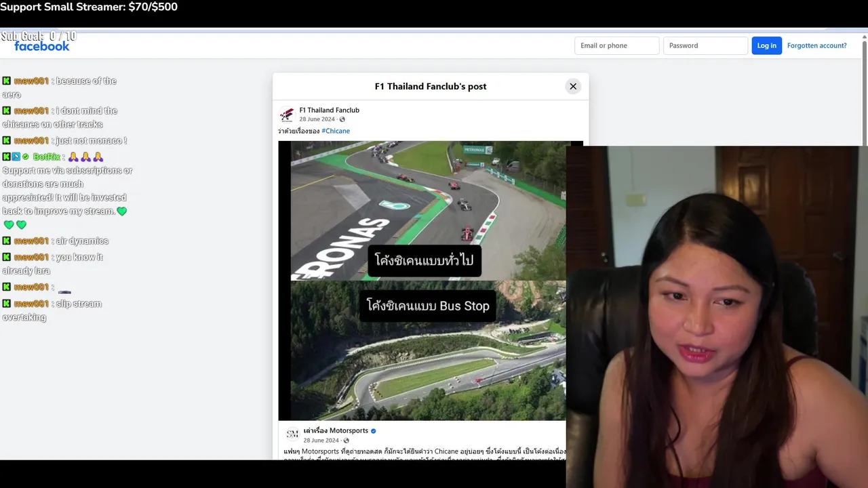Viewport: 868px width, 488px height.
Task: Open the เล่าเรื่อง Motorsports page name
Action: point(336,430)
